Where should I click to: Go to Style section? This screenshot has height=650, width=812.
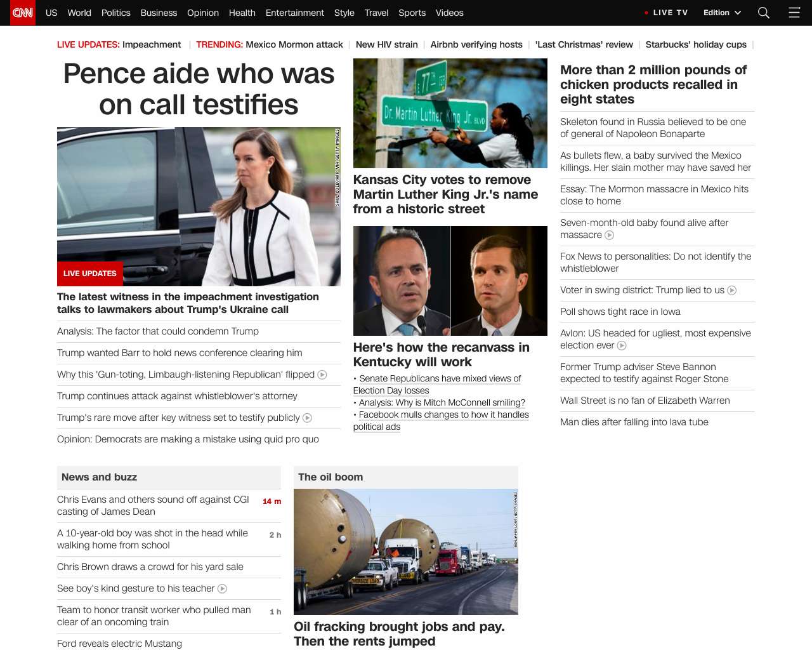pyautogui.click(x=344, y=13)
